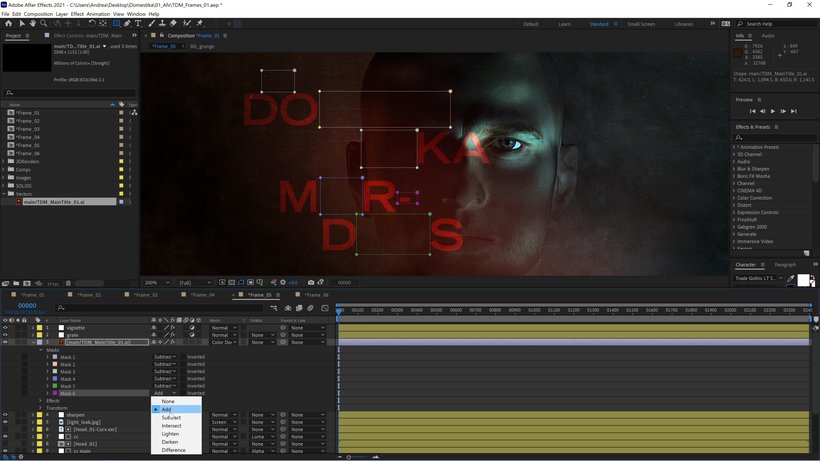Open the Graph Editor in timeline
This screenshot has width=820, height=461.
325,308
